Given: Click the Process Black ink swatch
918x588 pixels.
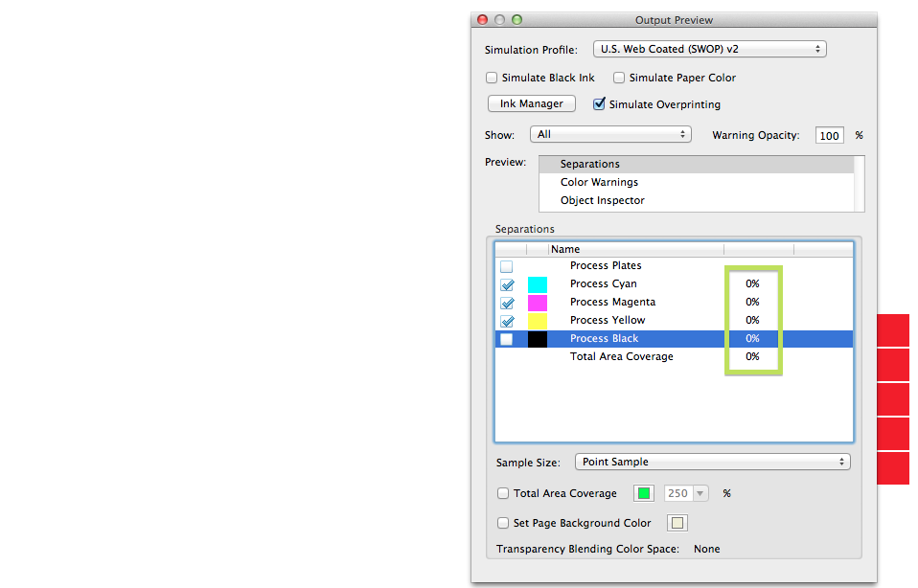Looking at the screenshot, I should tap(537, 338).
